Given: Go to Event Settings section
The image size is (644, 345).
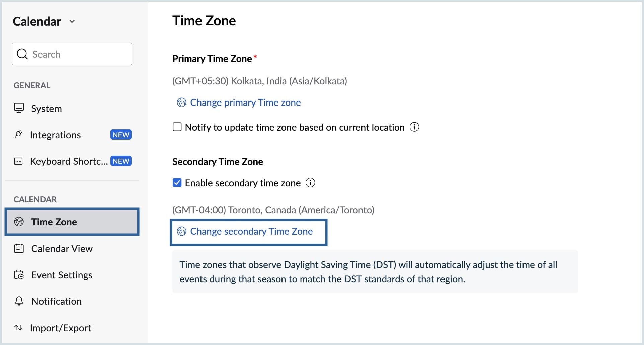Looking at the screenshot, I should [62, 275].
